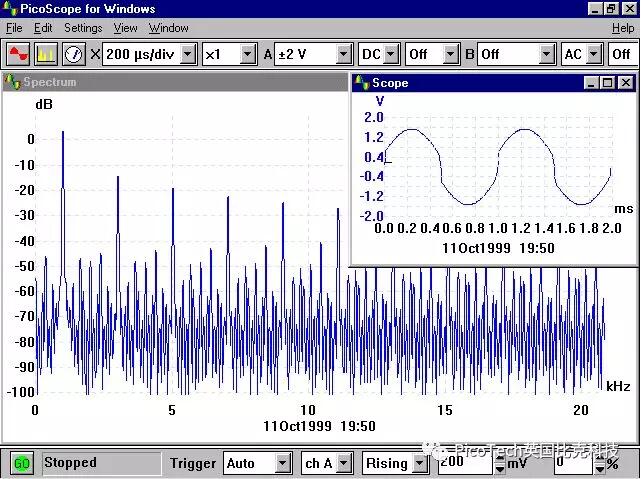This screenshot has width=641, height=479.
Task: Click the PicoScope application title icon
Action: 10,9
